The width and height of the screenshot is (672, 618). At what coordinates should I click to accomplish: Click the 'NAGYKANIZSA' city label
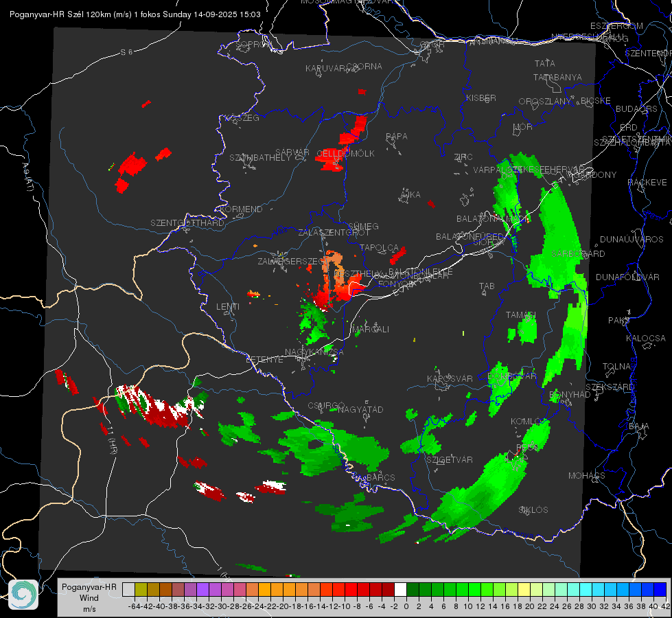314,352
